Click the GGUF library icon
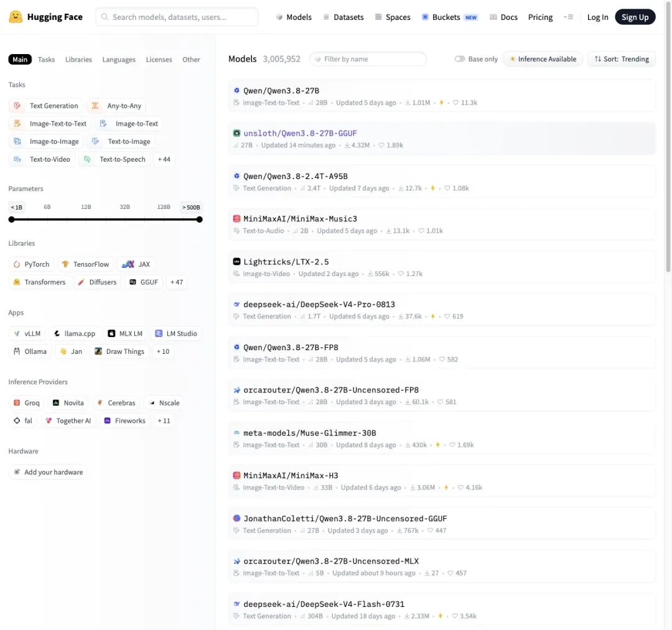 point(133,282)
